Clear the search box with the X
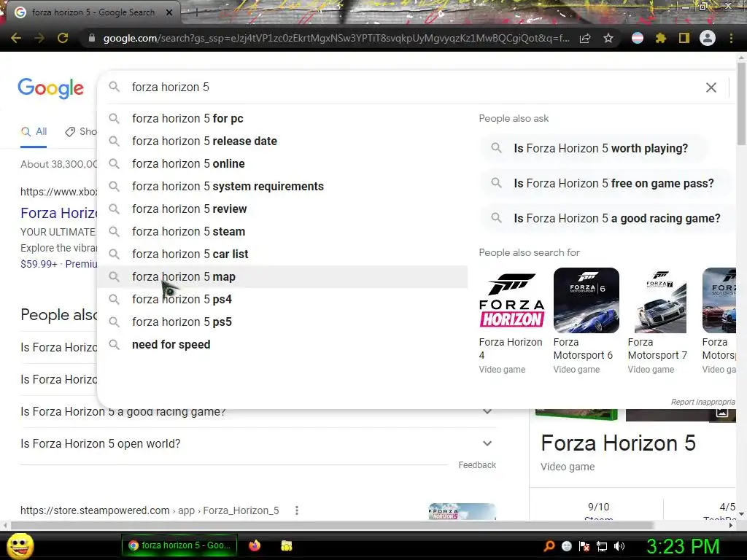Viewport: 747px width, 560px height. 711,87
